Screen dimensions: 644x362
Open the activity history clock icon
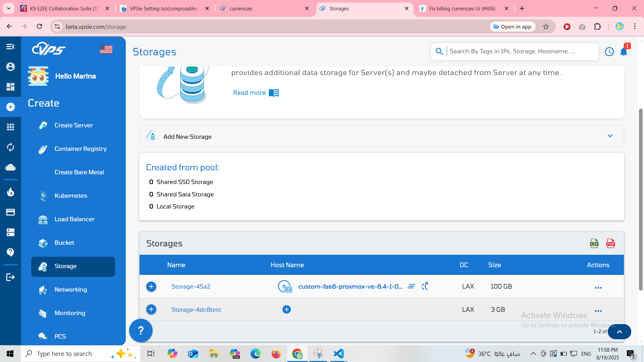pyautogui.click(x=609, y=52)
